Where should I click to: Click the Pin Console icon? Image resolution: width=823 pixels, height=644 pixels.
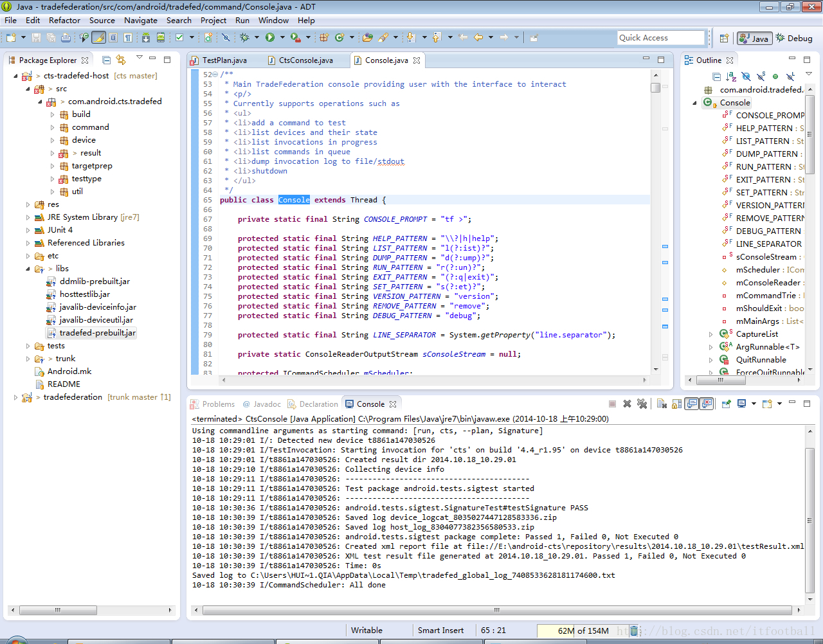click(726, 404)
